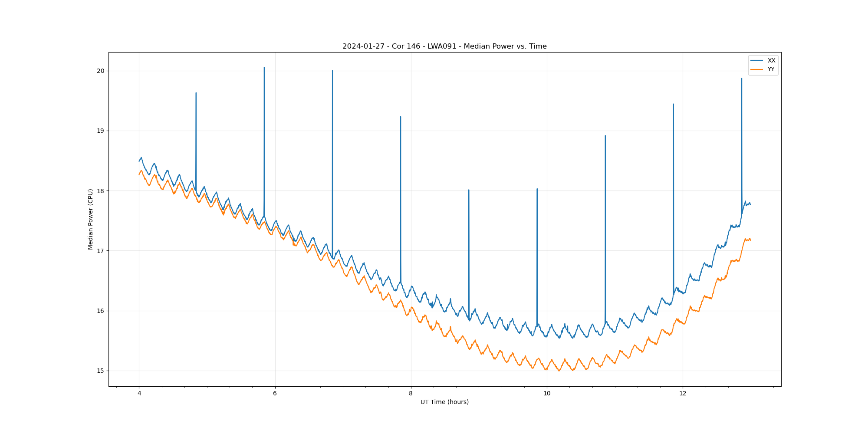Click the 'Median Power (CPU)' y-axis label

pos(91,219)
